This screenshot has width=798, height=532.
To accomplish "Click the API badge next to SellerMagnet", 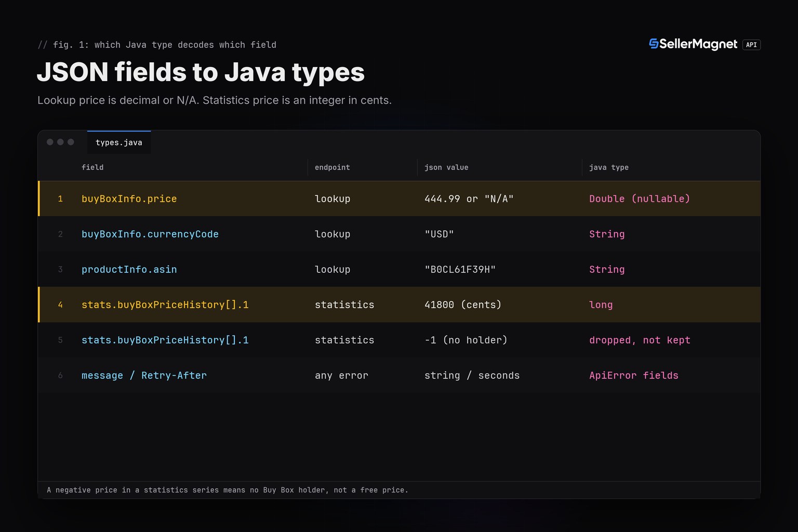I will pos(751,45).
